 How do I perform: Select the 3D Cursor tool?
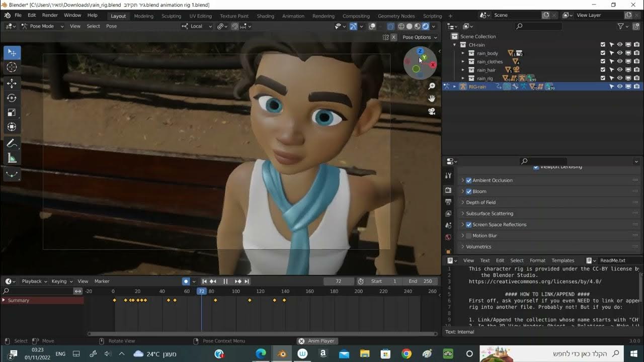tap(12, 67)
